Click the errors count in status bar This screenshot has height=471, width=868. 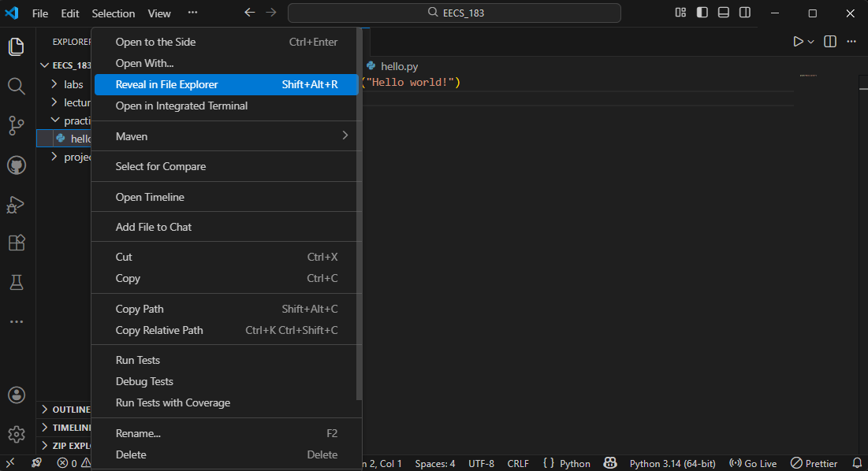(68, 463)
